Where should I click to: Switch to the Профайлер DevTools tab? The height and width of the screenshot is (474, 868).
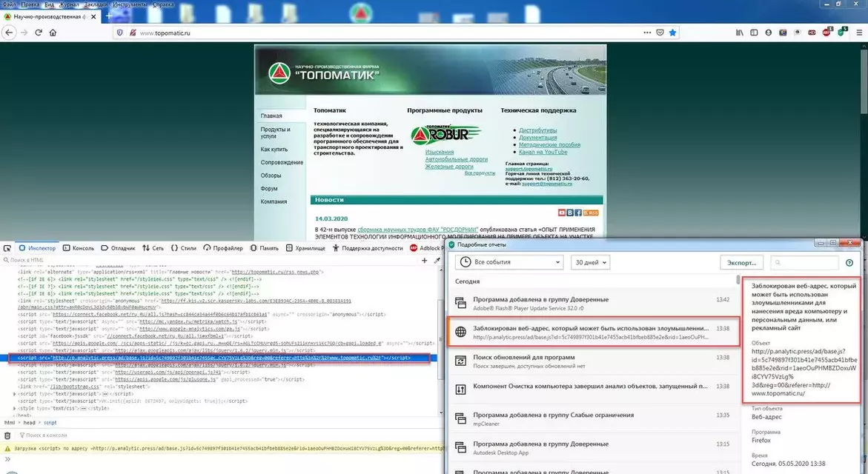223,248
